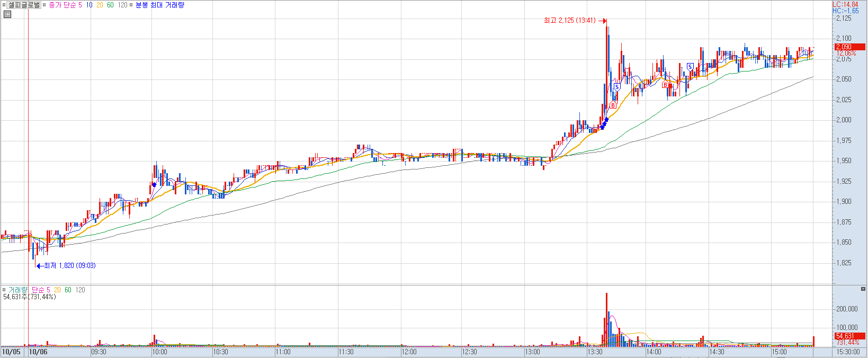Click the red 54,631 volume tag on axis
The height and width of the screenshot is (358, 868).
849,336
